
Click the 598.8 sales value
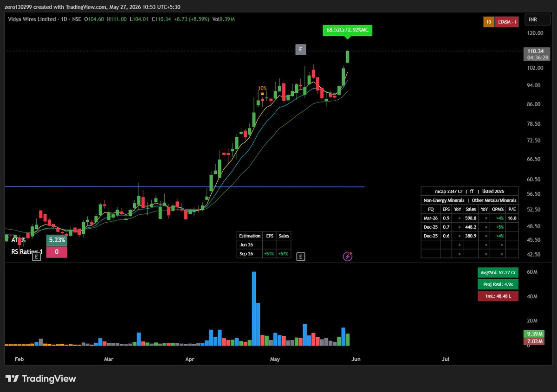click(471, 218)
